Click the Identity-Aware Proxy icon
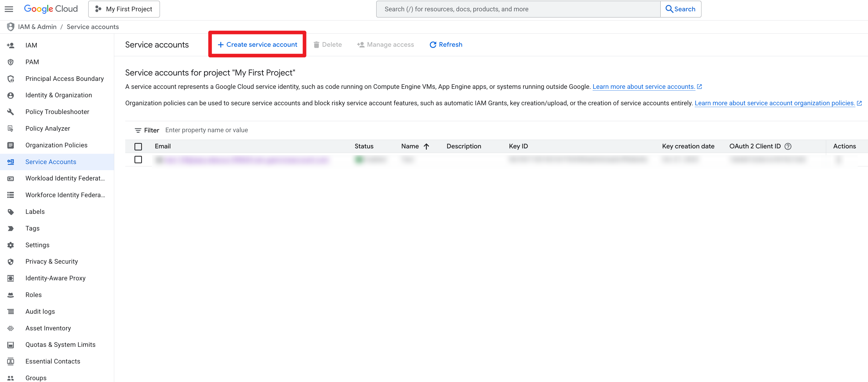The image size is (868, 382). coord(11,278)
